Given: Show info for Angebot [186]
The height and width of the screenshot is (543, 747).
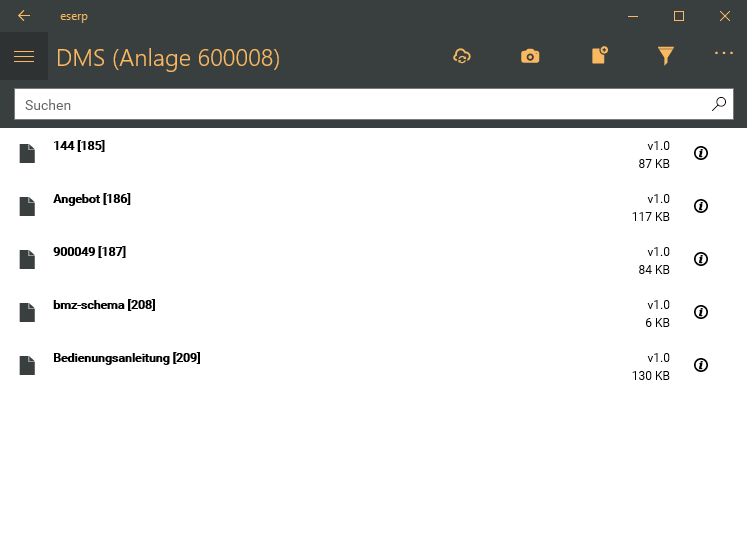Looking at the screenshot, I should (701, 206).
